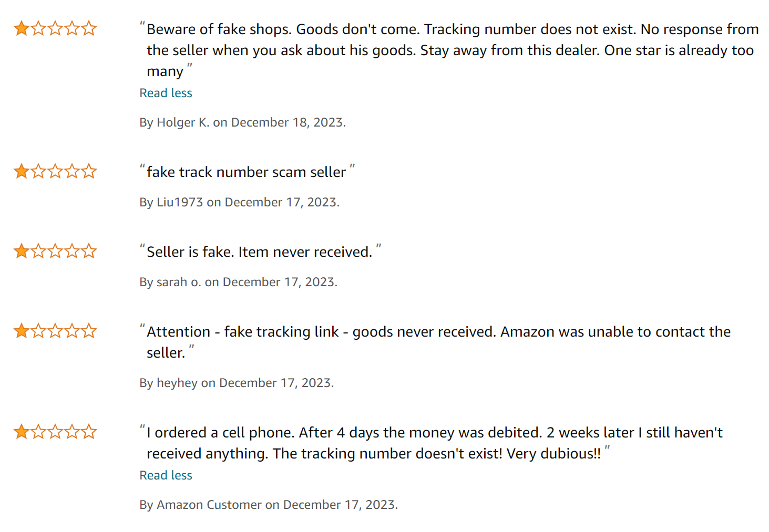Click the last empty star of Holger K.'s rating
Screen dimensions: 769x532
click(x=89, y=28)
